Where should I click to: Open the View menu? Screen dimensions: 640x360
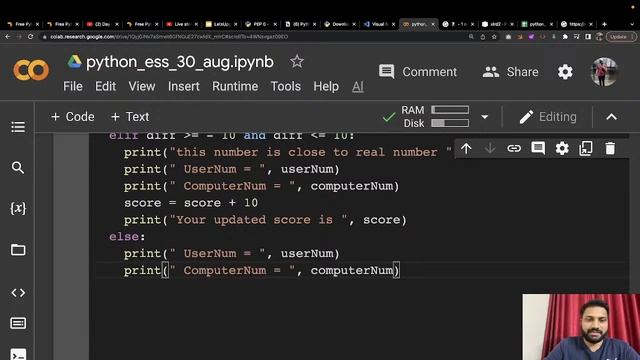click(x=142, y=87)
